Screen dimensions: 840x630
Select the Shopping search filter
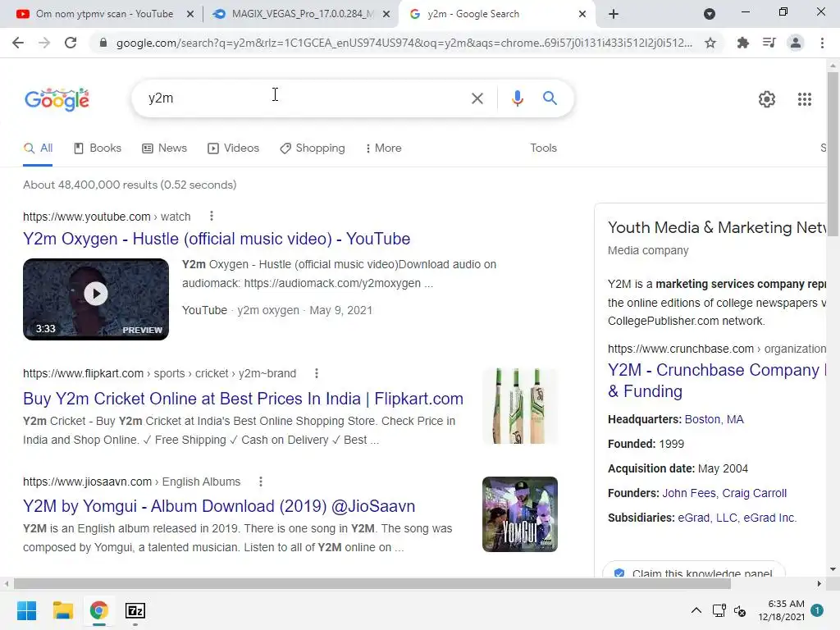[x=313, y=148]
